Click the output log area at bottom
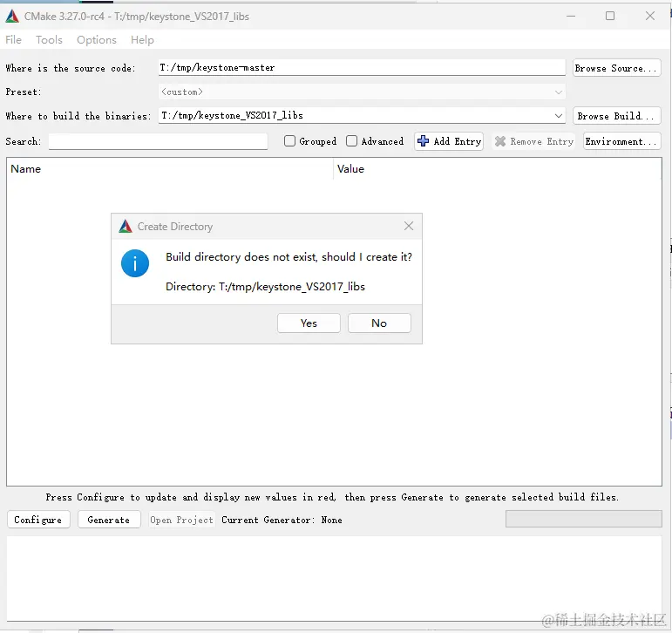The height and width of the screenshot is (633, 672). click(x=335, y=578)
